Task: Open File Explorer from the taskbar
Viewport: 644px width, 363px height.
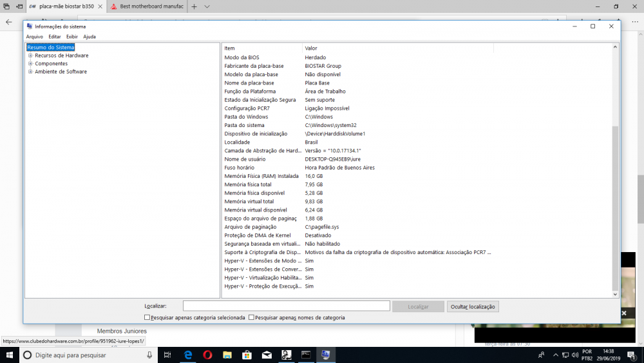Action: click(x=227, y=355)
